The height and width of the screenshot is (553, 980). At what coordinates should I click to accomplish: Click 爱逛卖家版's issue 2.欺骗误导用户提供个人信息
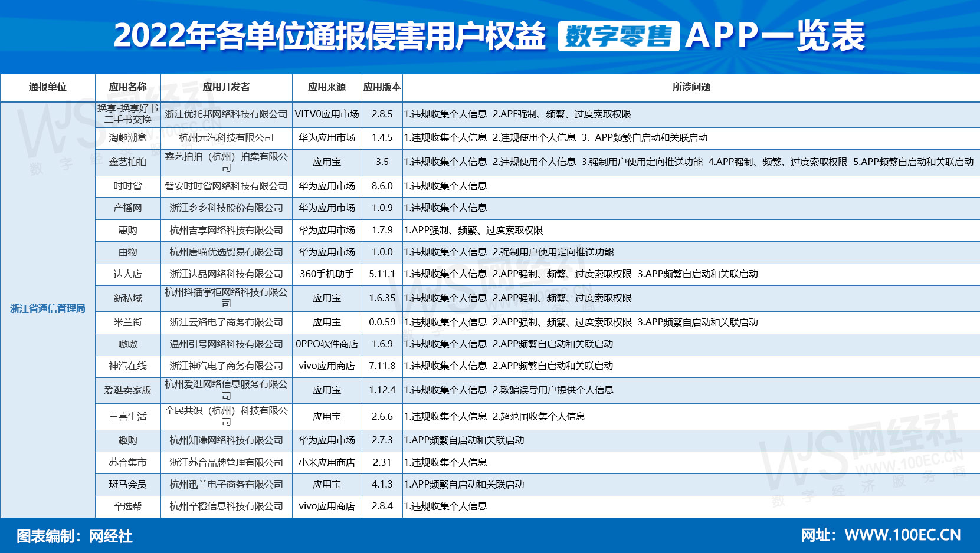point(553,390)
